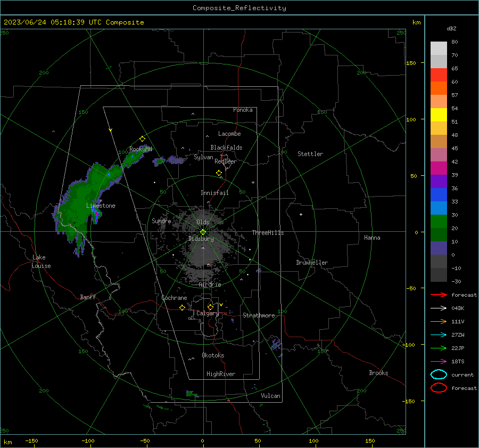Viewport: 479px width, 448px height.
Task: Click the heavy storm core near Limestone
Action: [96, 214]
